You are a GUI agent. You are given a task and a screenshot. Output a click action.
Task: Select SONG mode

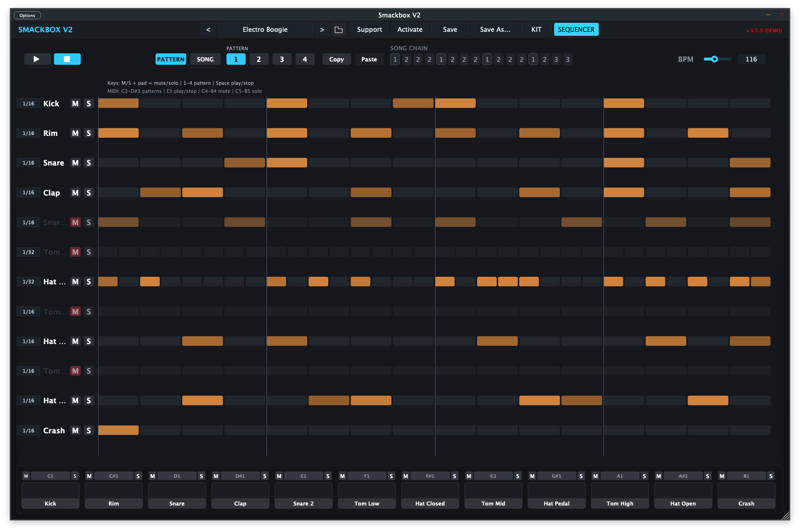pyautogui.click(x=205, y=59)
